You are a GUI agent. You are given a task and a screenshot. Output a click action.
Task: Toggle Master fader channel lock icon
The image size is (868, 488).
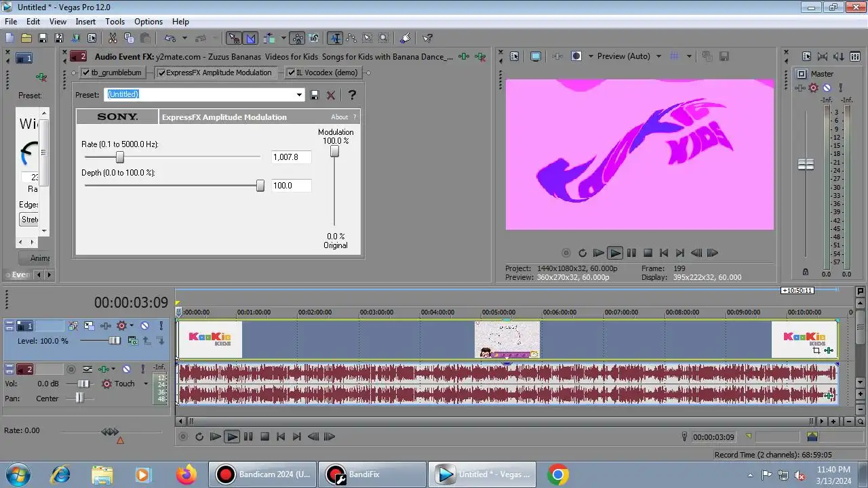pyautogui.click(x=806, y=272)
